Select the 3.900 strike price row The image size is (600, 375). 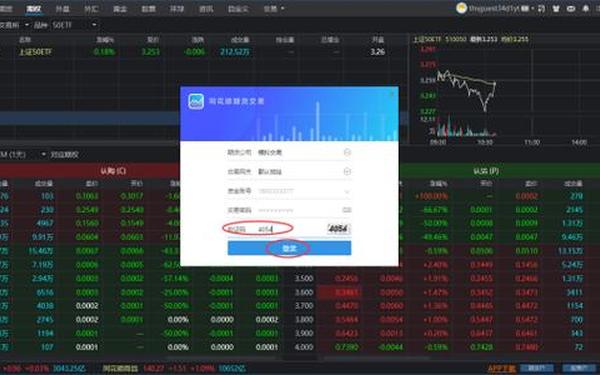coord(304,333)
